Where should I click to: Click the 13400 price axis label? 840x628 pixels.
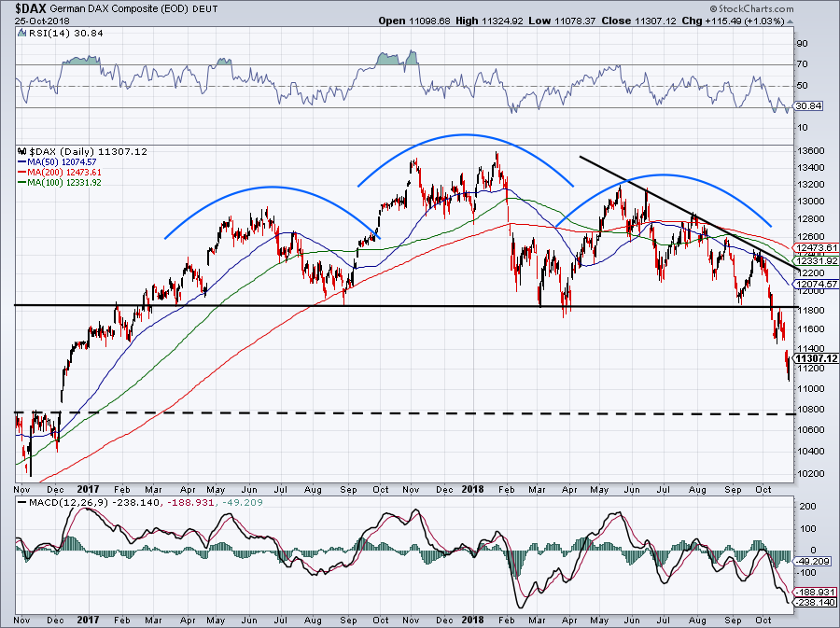pos(809,168)
